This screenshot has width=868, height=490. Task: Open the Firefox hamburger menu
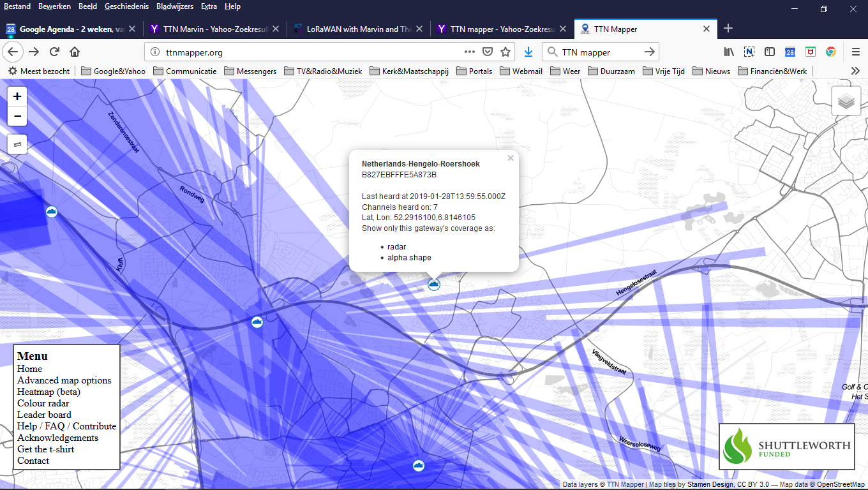(856, 52)
